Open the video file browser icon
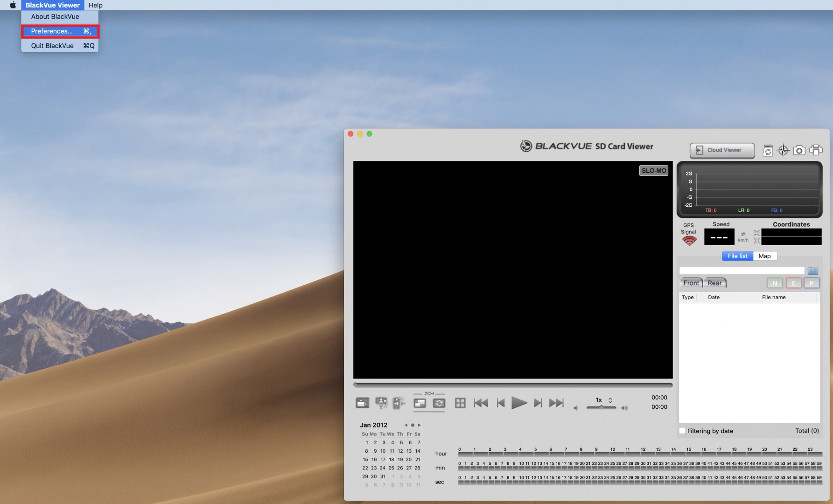The width and height of the screenshot is (833, 504). click(x=362, y=403)
